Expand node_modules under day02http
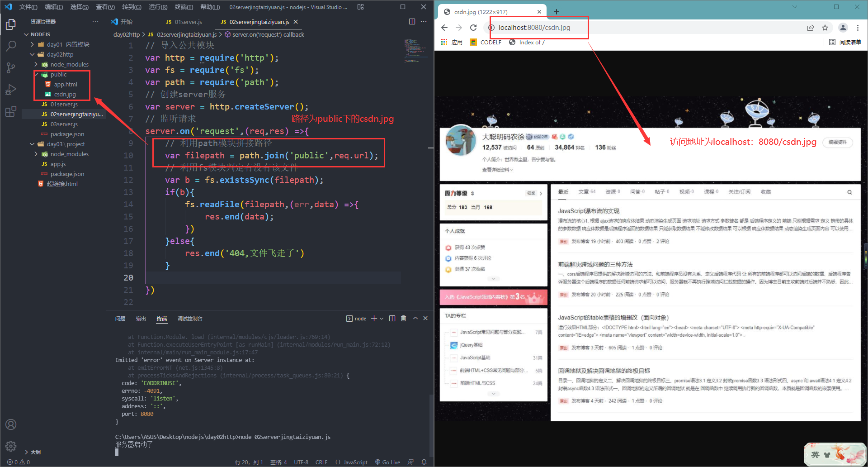 pos(36,64)
